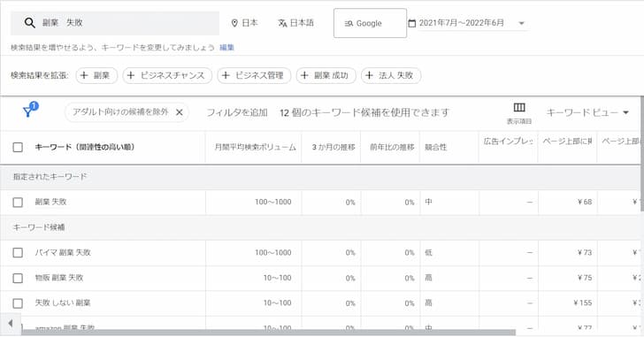The width and height of the screenshot is (644, 337).
Task: Add the ビジネスチャンス suggestion with plus icon
Action: click(x=167, y=75)
